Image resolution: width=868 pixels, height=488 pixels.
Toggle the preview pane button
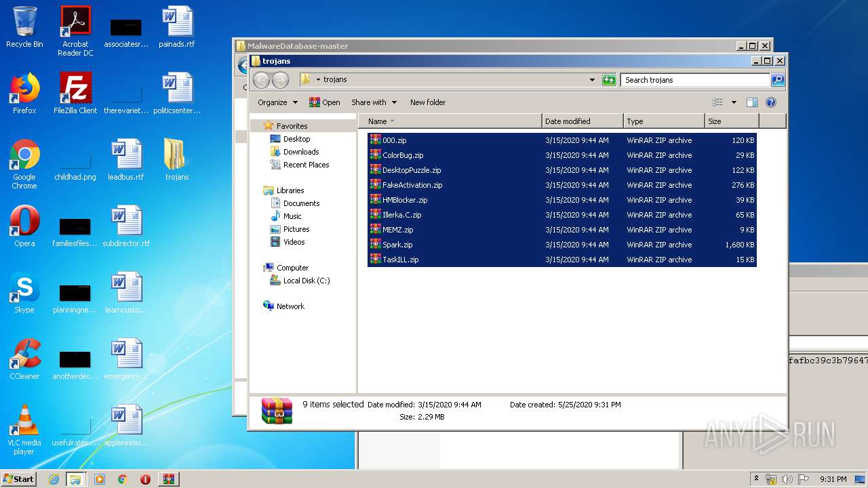coord(751,102)
